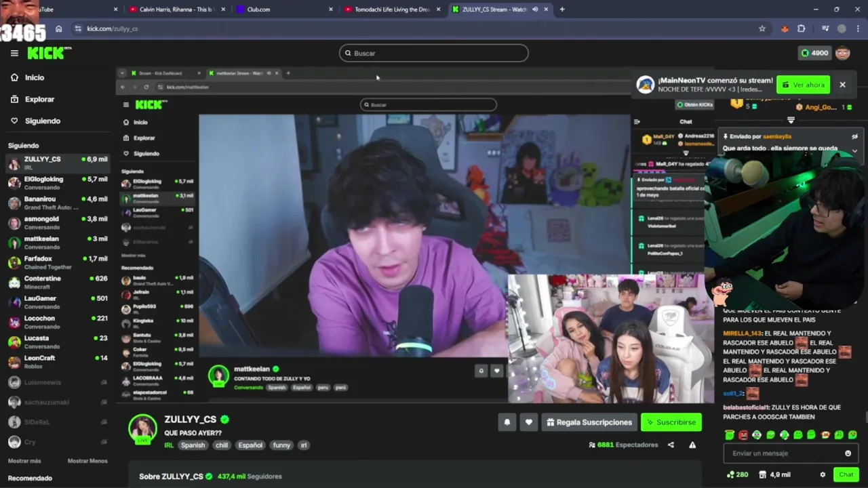Viewport: 868px width, 488px height.
Task: Share the stream via share icon
Action: click(x=671, y=445)
